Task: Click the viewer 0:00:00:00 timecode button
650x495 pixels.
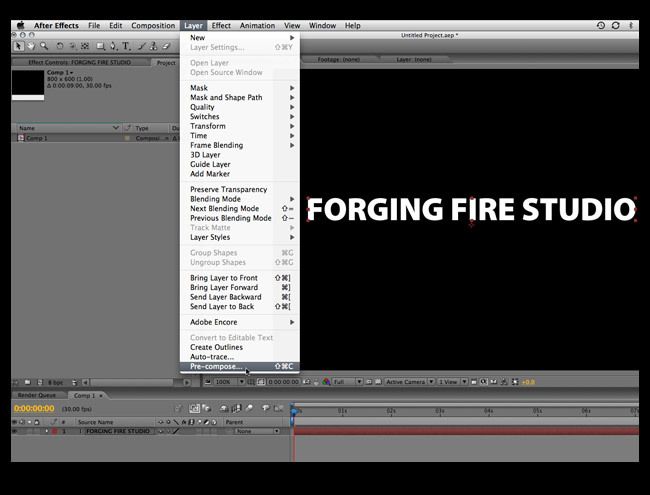Action: point(283,382)
